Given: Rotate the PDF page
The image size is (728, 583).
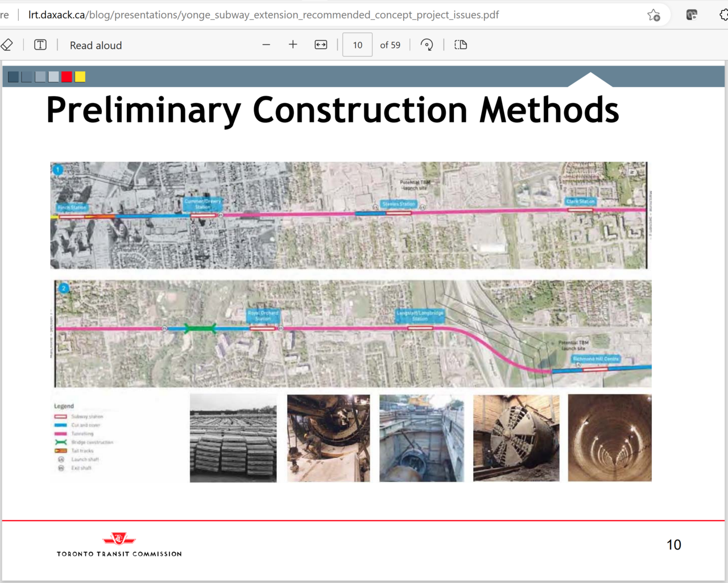Looking at the screenshot, I should (427, 45).
